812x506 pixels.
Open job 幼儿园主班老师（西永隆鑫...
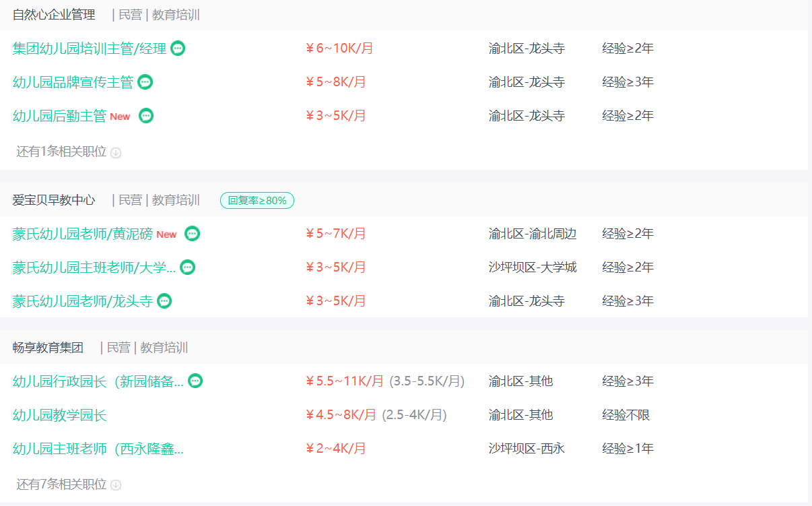click(x=98, y=449)
